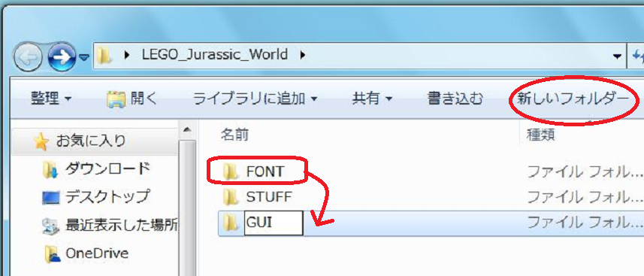Open 最近表示した場所 in the sidebar

pyautogui.click(x=109, y=225)
